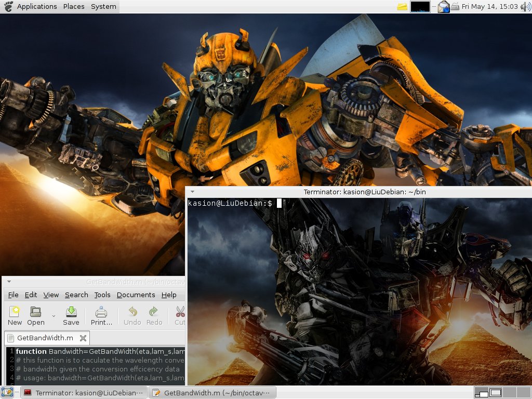The image size is (532, 399).
Task: Click the keyboard indicator tray icon
Action: (455, 6)
